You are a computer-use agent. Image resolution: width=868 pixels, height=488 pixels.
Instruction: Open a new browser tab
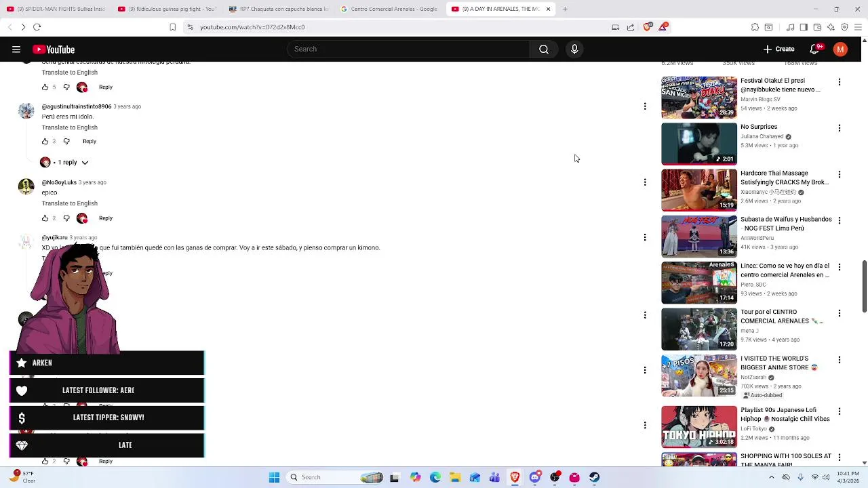(565, 9)
